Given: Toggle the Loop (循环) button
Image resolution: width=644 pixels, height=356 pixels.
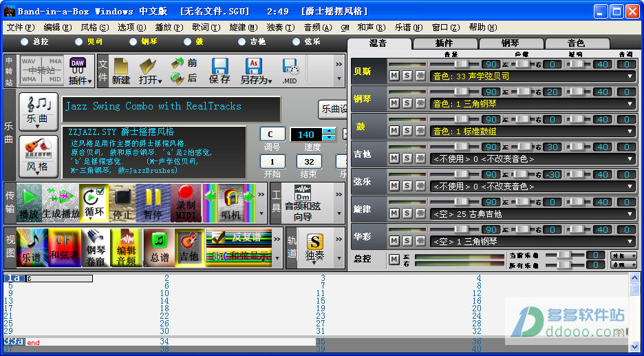Looking at the screenshot, I should point(94,203).
